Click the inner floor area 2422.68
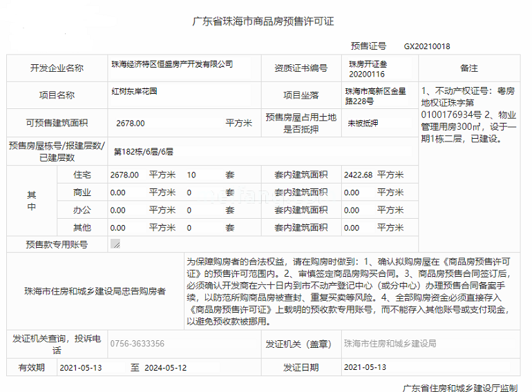This screenshot has width=532, height=392. (x=358, y=175)
